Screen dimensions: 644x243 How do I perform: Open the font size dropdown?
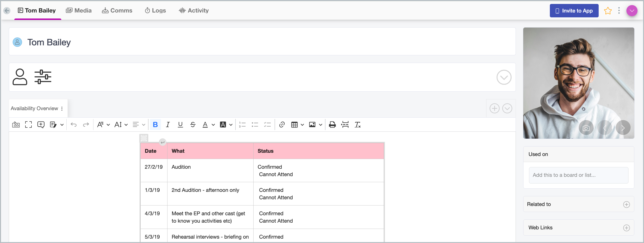pos(121,125)
